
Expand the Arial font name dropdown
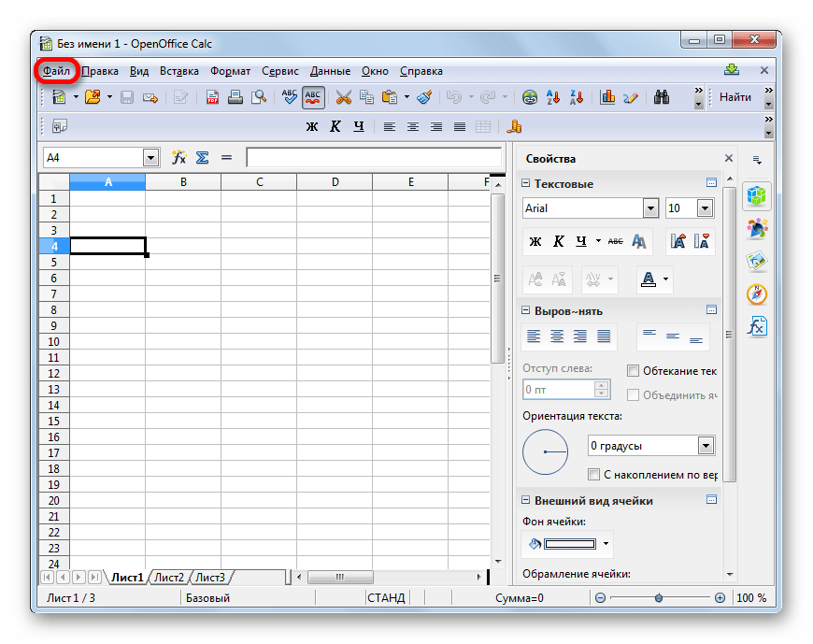click(650, 208)
